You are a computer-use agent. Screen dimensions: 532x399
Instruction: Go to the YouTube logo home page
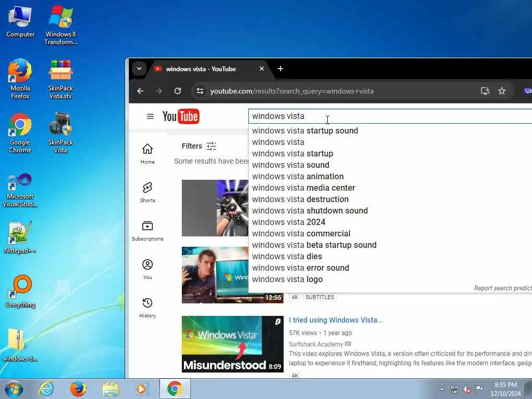181,116
